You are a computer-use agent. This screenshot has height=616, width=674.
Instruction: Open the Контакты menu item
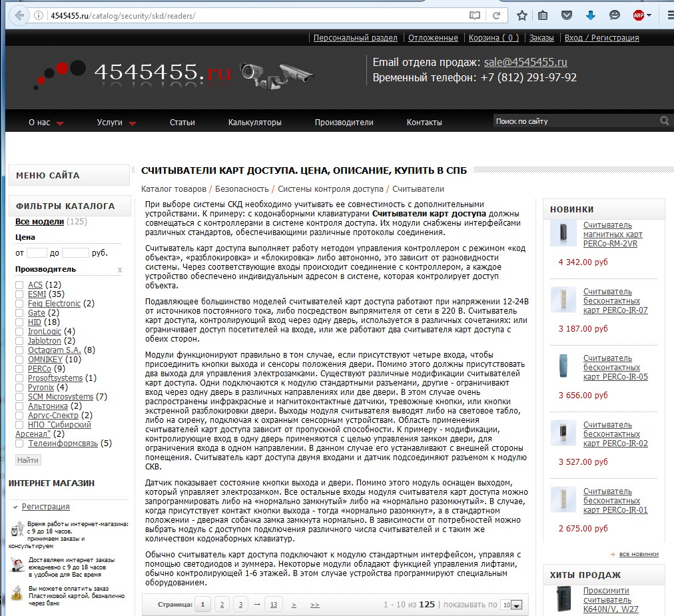pos(424,122)
